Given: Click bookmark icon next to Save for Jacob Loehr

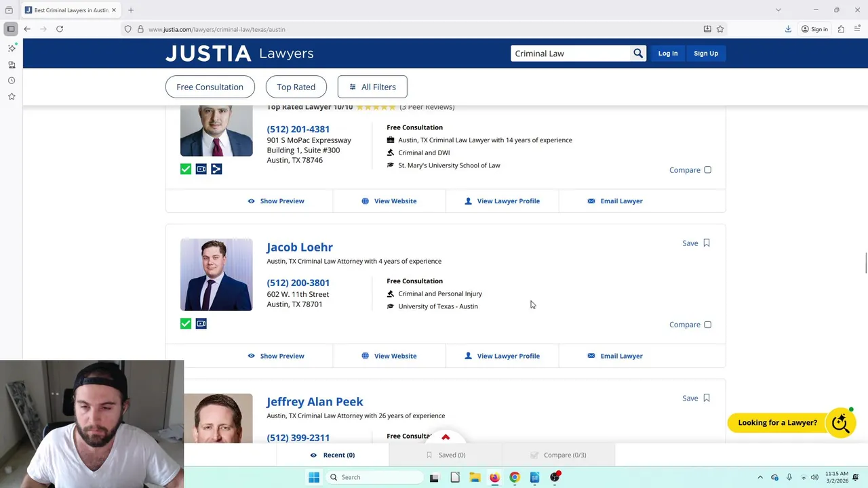Looking at the screenshot, I should (x=707, y=243).
